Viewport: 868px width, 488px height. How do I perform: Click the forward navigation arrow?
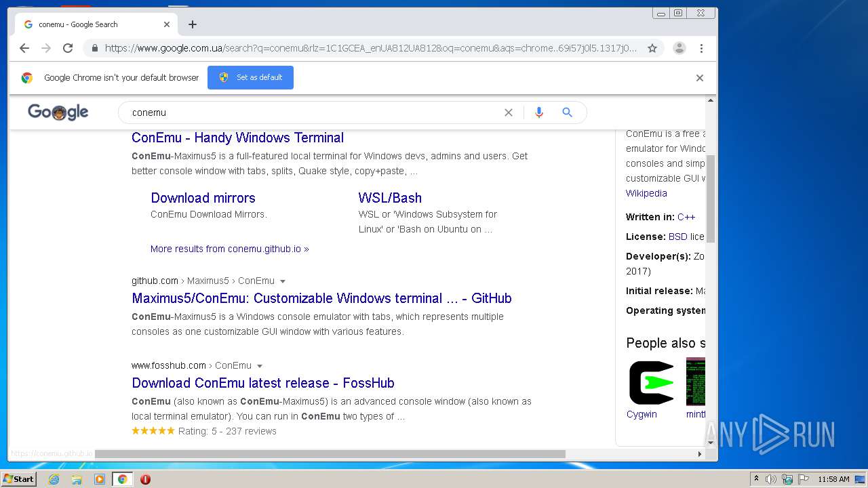tap(46, 48)
